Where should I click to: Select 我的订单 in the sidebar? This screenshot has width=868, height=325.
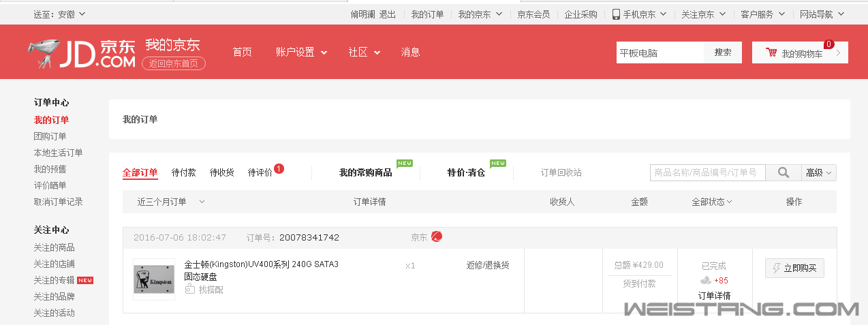(x=51, y=120)
